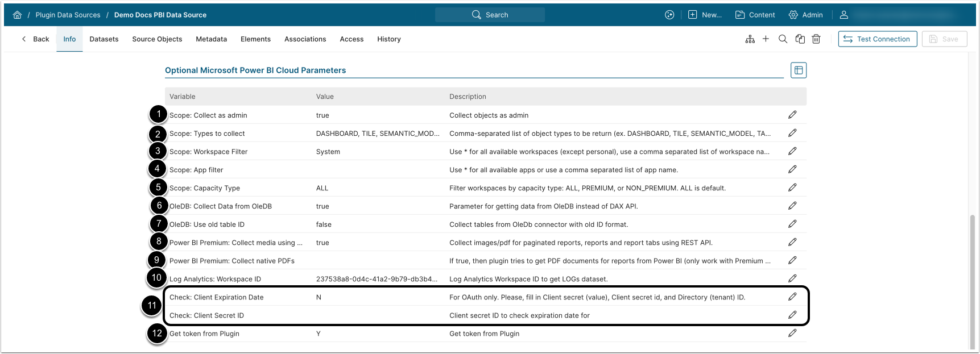
Task: Click into the Search field
Action: [x=490, y=15]
